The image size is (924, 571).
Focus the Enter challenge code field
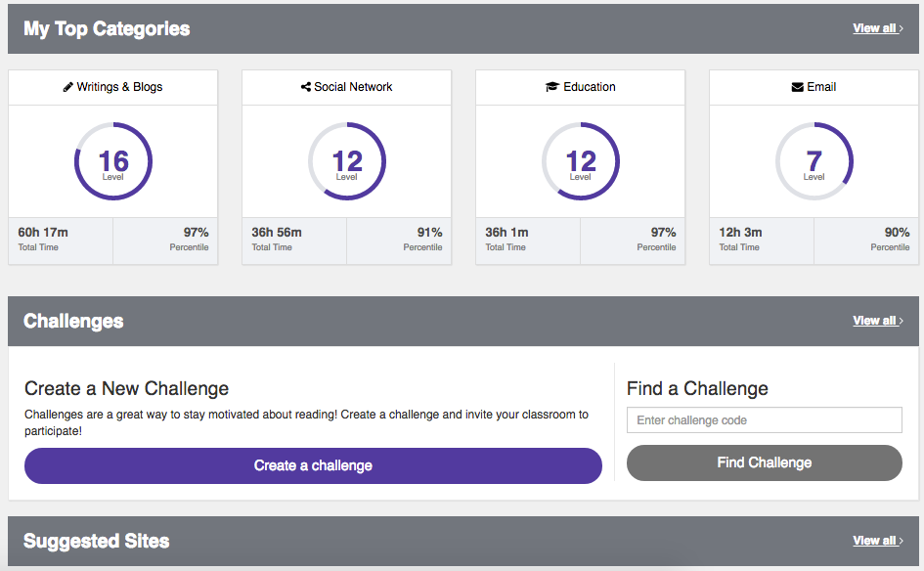765,420
